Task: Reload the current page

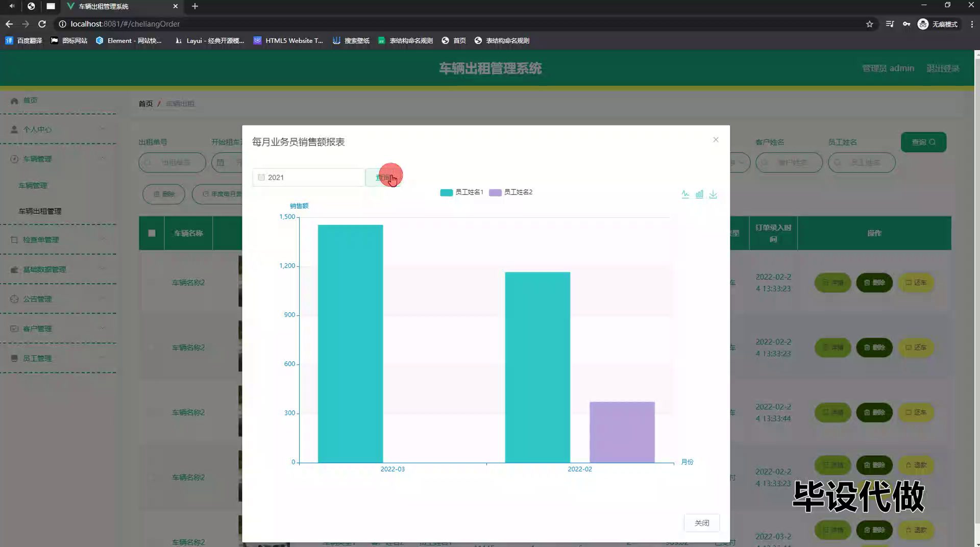Action: pyautogui.click(x=42, y=24)
